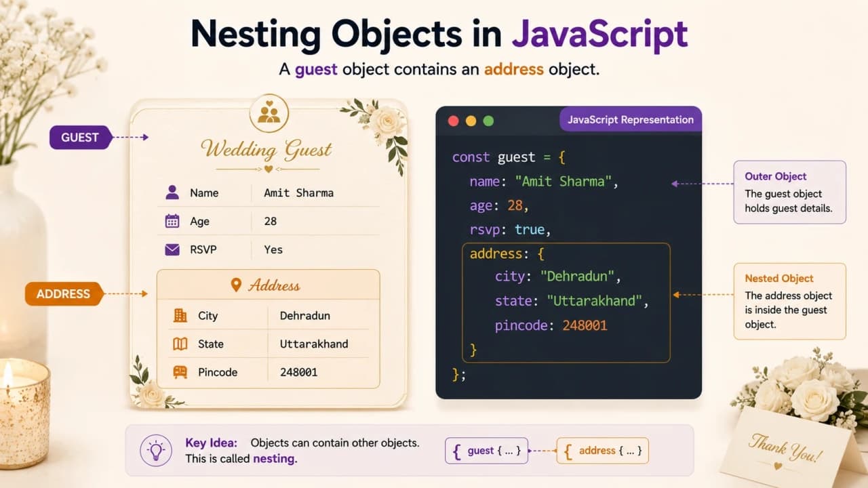
Task: Click the building icon beside City
Action: click(180, 315)
